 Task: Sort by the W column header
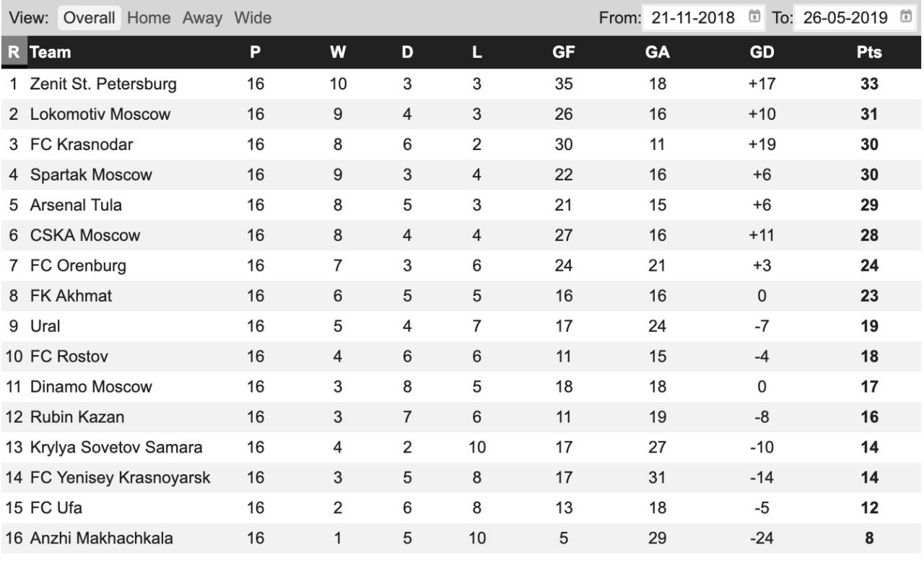coord(338,53)
